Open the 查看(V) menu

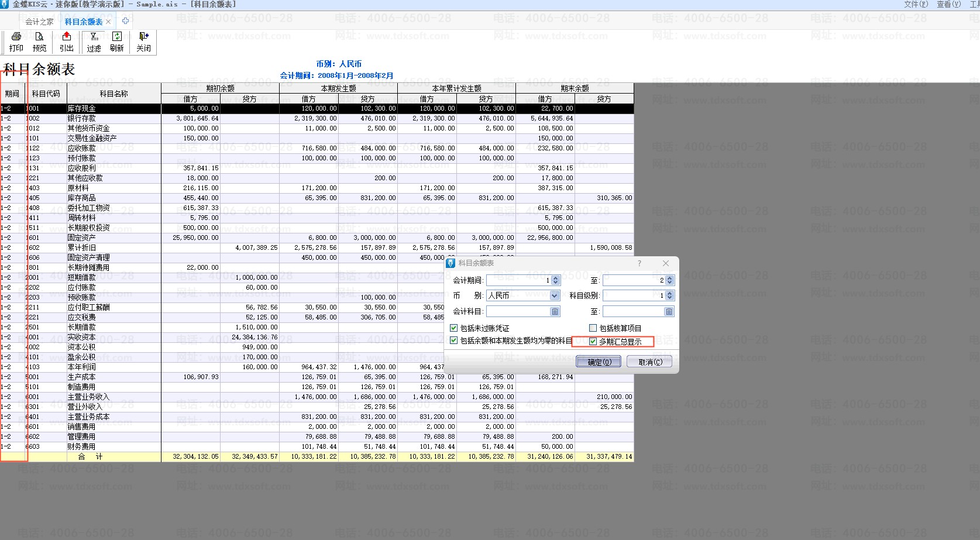pos(948,4)
